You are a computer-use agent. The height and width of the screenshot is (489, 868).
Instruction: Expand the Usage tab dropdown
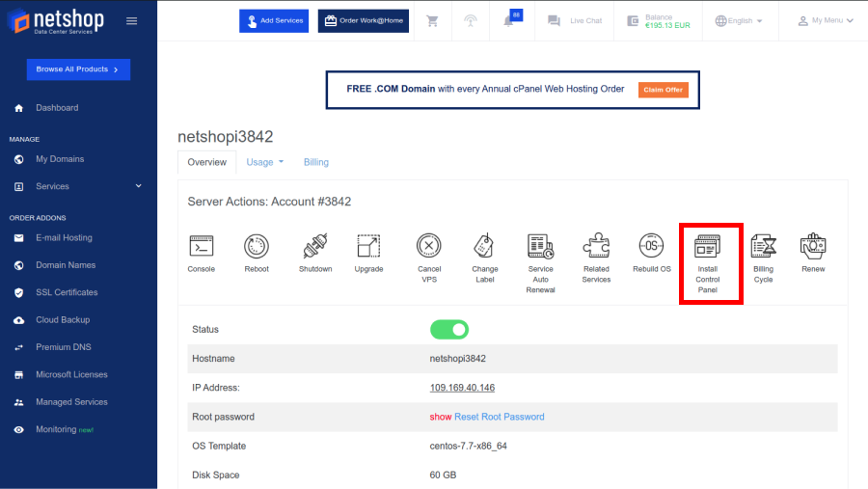pos(264,162)
